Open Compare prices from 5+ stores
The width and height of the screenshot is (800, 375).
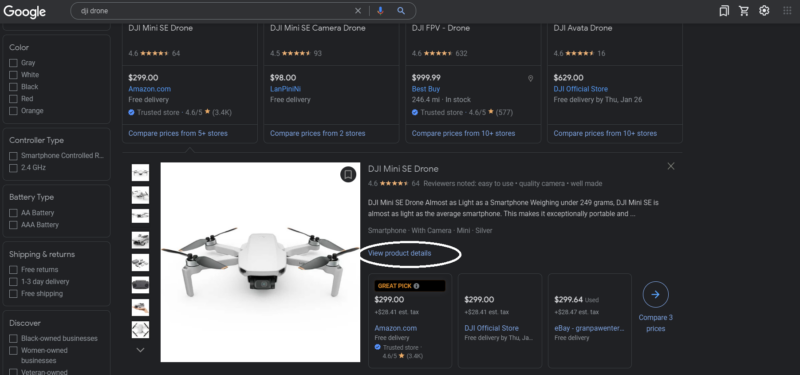click(x=178, y=133)
